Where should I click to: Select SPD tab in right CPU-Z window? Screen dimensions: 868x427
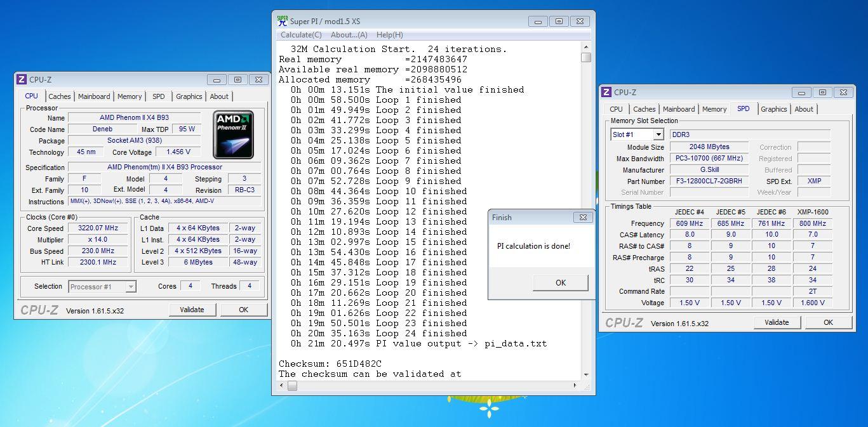click(744, 108)
